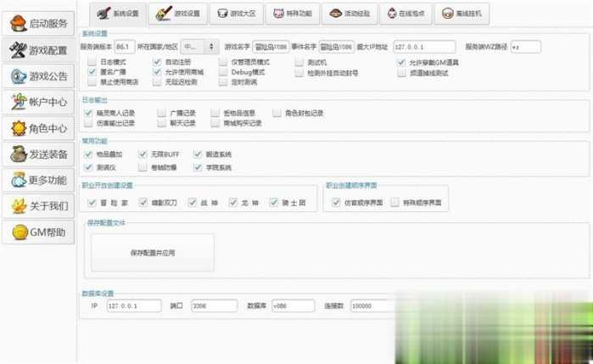Click the sun icon for 角色中心
593x364 pixels.
19,128
